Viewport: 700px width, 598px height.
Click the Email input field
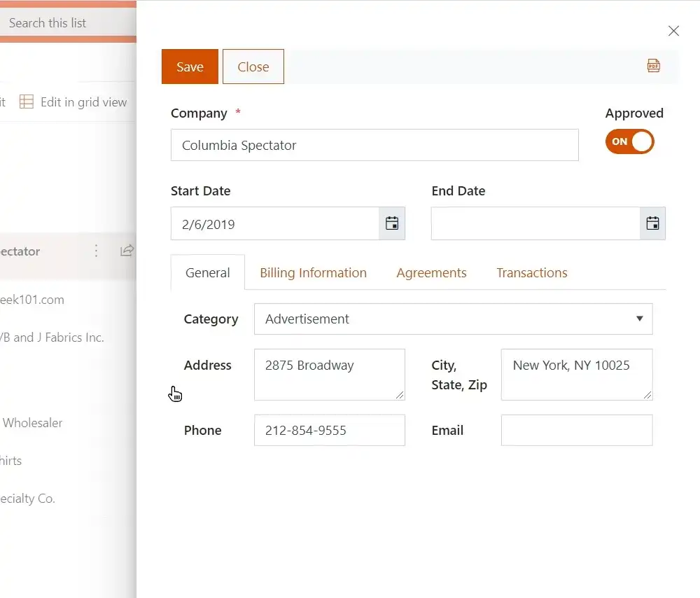pyautogui.click(x=577, y=430)
